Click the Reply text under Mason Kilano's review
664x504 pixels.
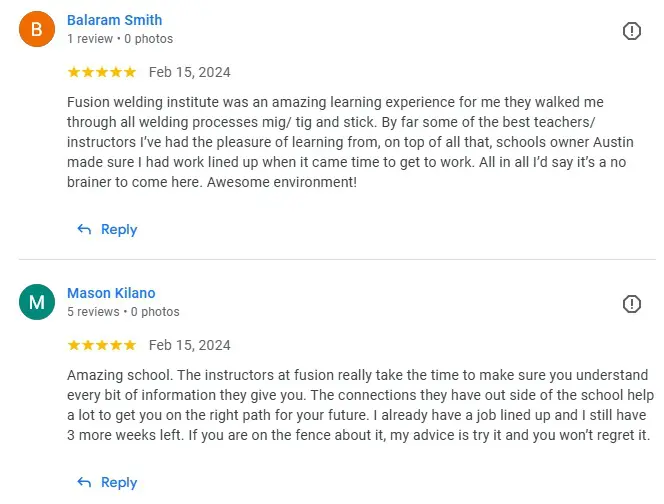click(x=119, y=482)
